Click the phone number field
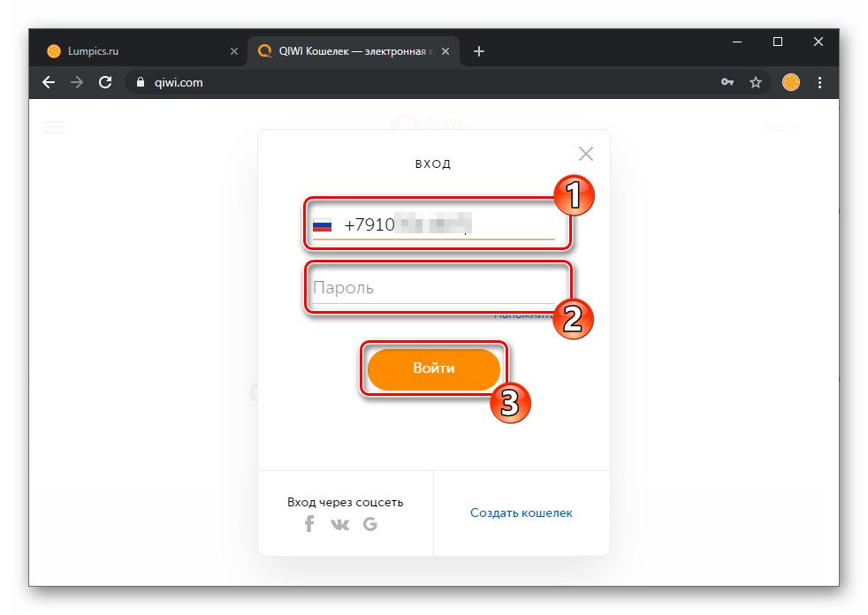Viewport: 868px width, 615px height. pos(433,224)
